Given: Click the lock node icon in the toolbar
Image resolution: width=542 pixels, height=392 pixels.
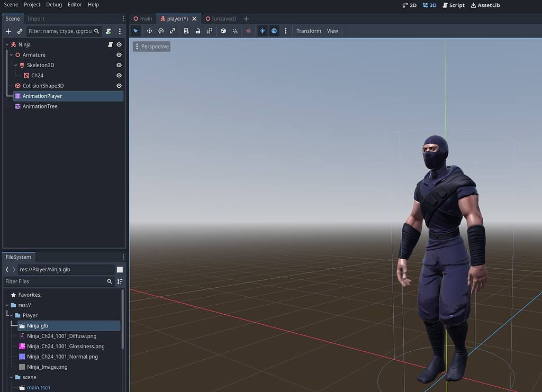Looking at the screenshot, I should tap(197, 31).
